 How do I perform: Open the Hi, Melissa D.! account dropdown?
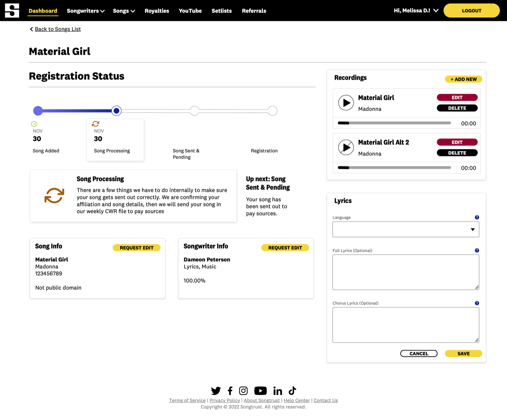click(416, 10)
